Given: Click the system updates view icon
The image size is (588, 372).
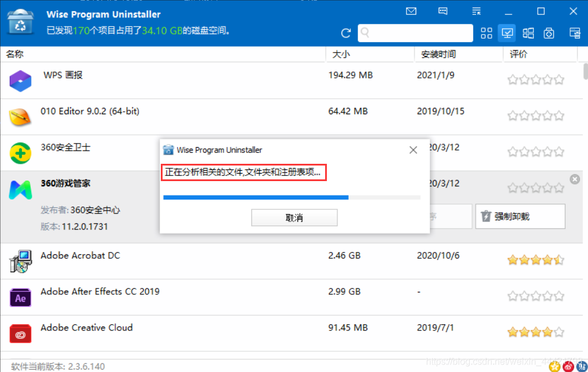Looking at the screenshot, I should [549, 33].
